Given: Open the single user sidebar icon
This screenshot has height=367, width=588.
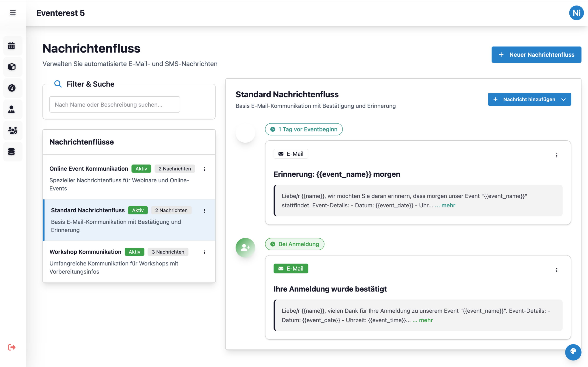Looking at the screenshot, I should [x=12, y=109].
